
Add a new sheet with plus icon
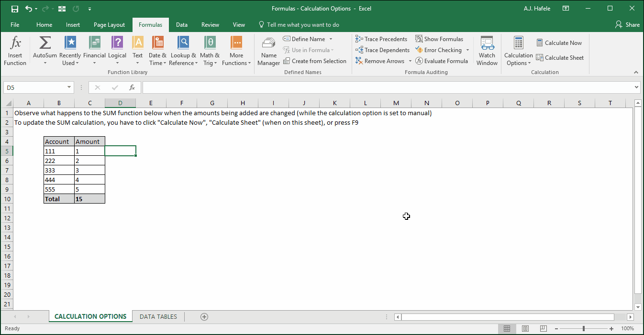tap(204, 316)
